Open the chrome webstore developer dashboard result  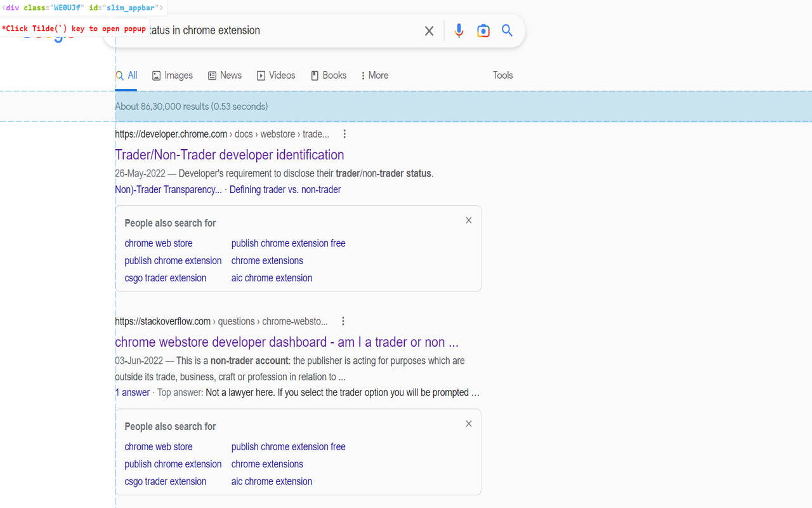tap(287, 342)
